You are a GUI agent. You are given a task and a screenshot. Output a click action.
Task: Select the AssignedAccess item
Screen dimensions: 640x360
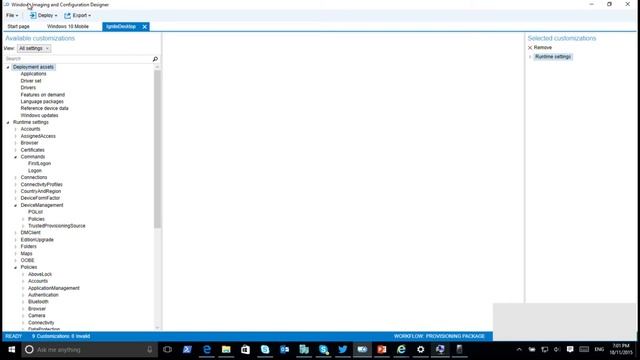38,136
